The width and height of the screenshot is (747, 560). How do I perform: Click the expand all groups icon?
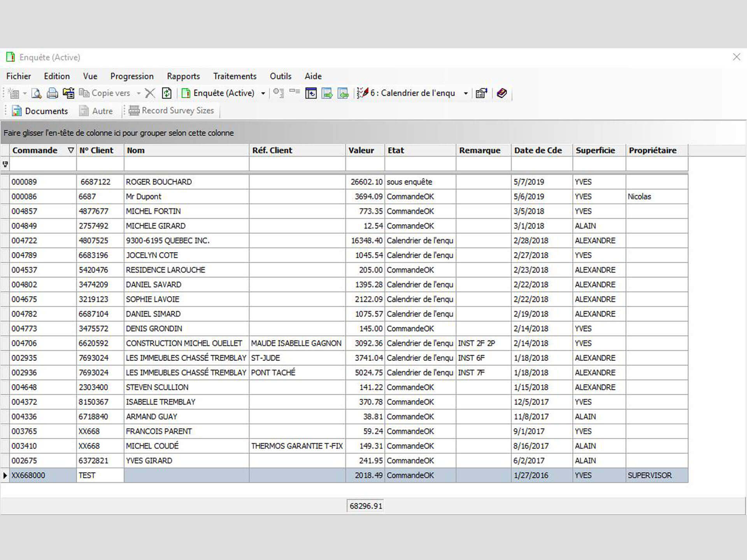pos(279,93)
